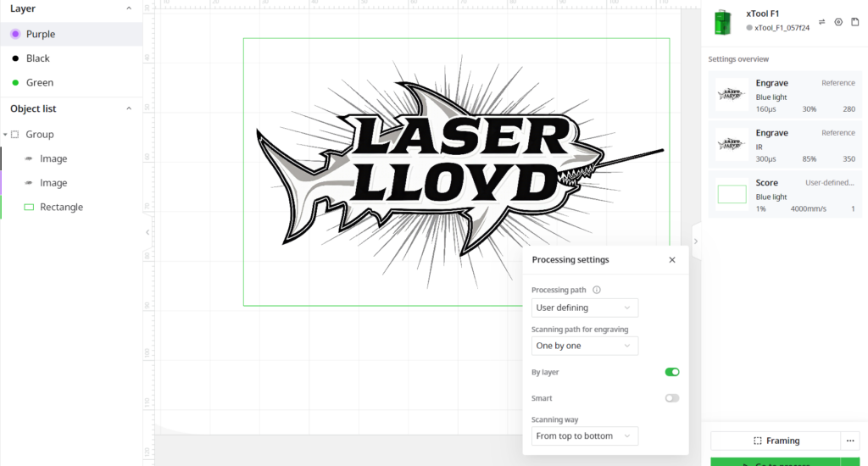Collapse the Object list section
This screenshot has height=466, width=868.
point(129,108)
